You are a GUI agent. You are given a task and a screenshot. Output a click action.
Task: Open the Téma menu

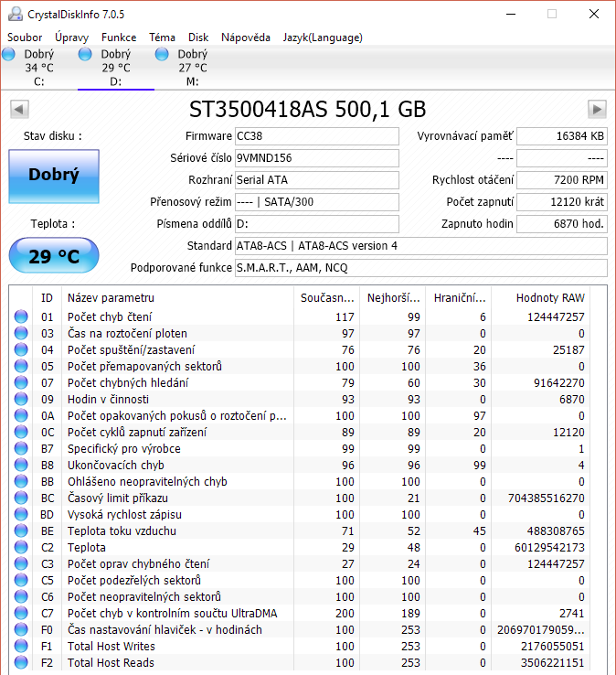[162, 37]
